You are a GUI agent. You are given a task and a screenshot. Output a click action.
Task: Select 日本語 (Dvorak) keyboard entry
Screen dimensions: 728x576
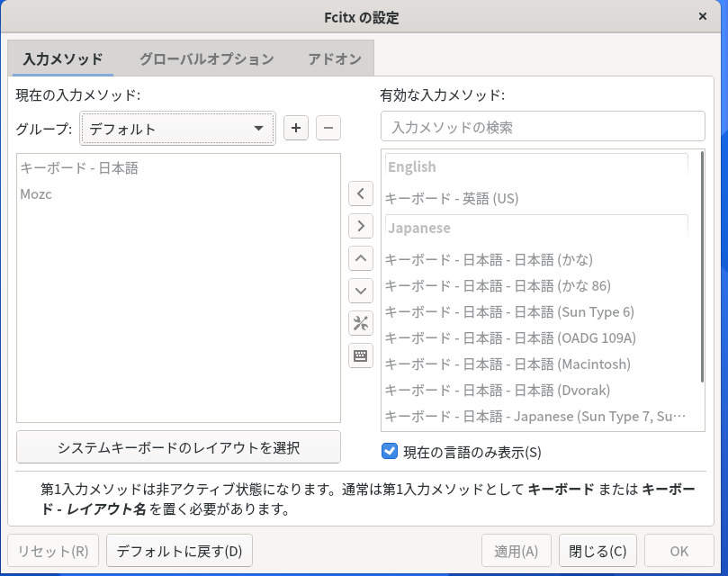point(536,391)
